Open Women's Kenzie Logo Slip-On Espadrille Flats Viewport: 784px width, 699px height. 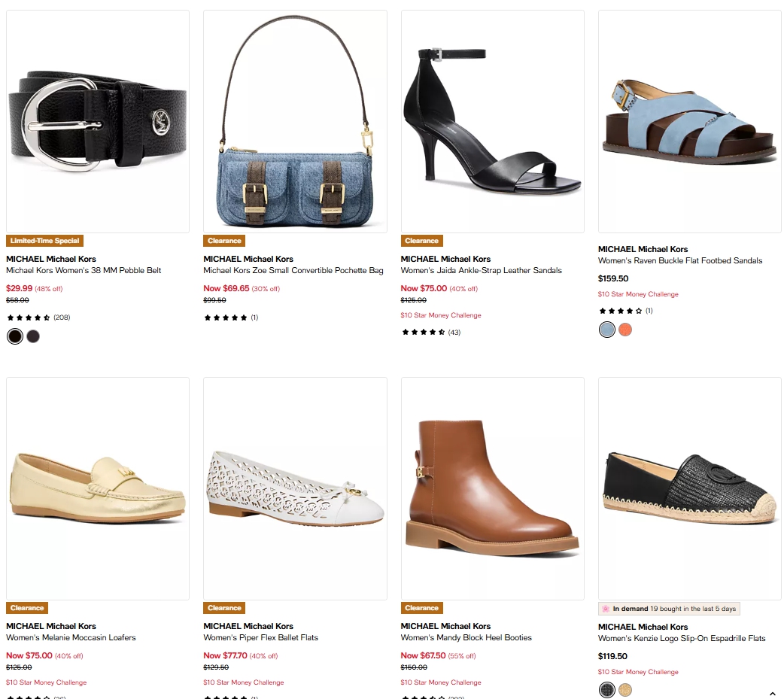click(x=682, y=639)
